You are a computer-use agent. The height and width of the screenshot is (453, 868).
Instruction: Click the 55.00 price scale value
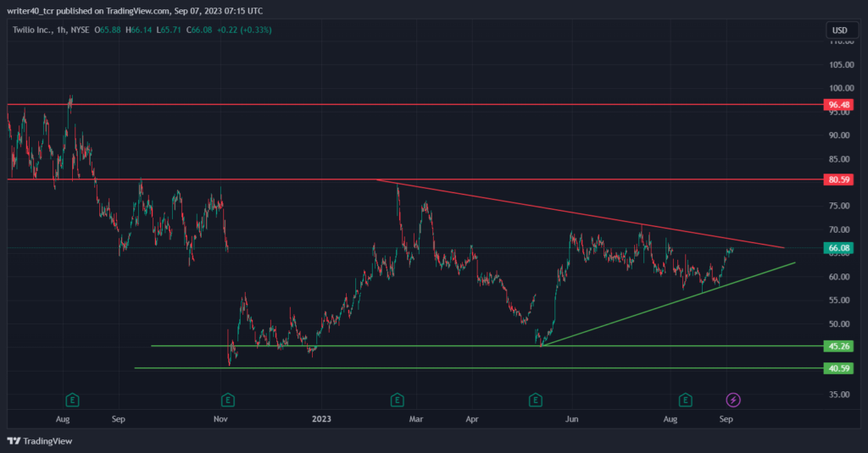[x=838, y=300]
